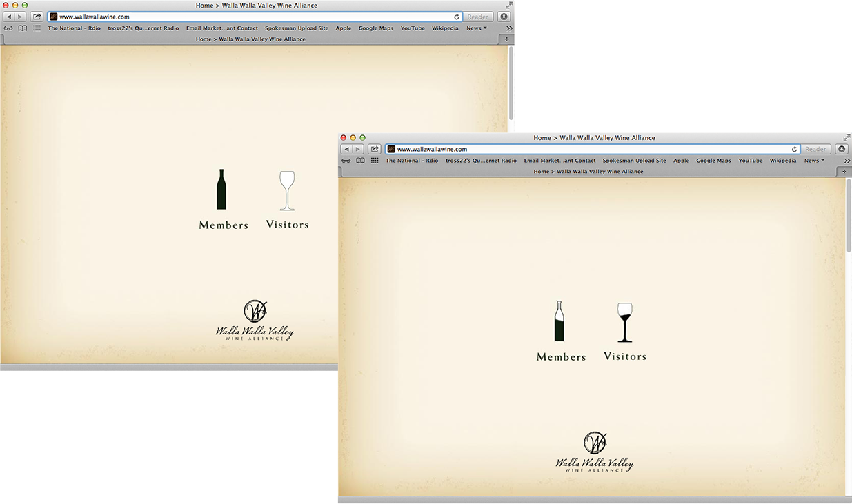Enter full screen for the rear Safari window
Image resolution: width=852 pixels, height=504 pixels.
pos(509,5)
